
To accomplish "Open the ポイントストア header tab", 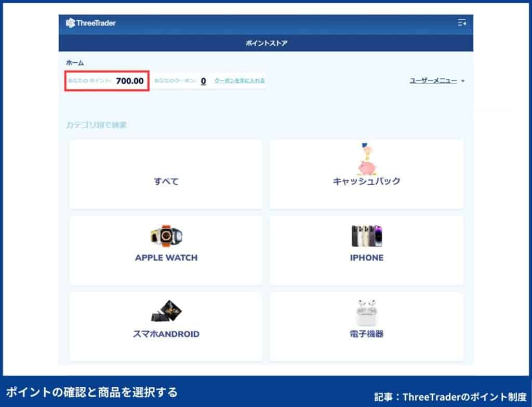I will click(x=267, y=43).
